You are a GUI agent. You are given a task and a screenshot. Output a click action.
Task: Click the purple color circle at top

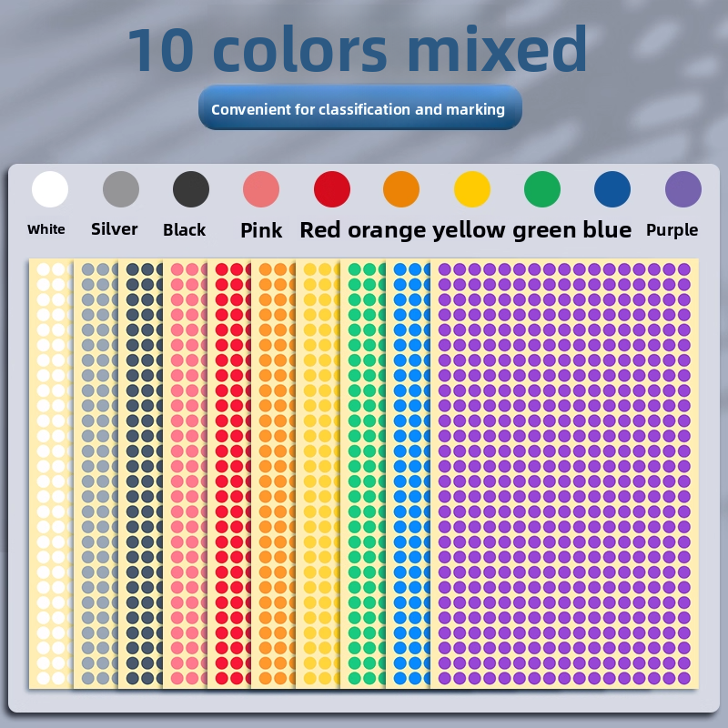683,189
